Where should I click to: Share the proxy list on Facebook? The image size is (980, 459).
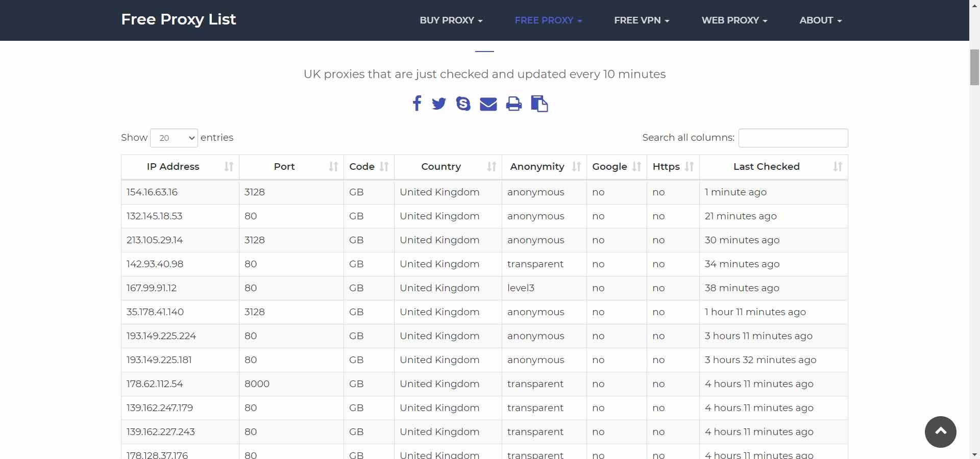pos(417,104)
